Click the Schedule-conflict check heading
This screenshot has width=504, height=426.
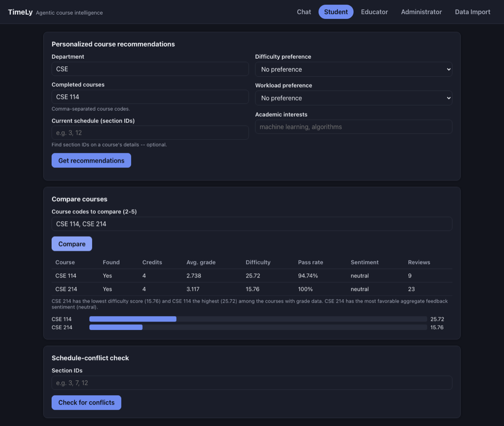pyautogui.click(x=90, y=358)
